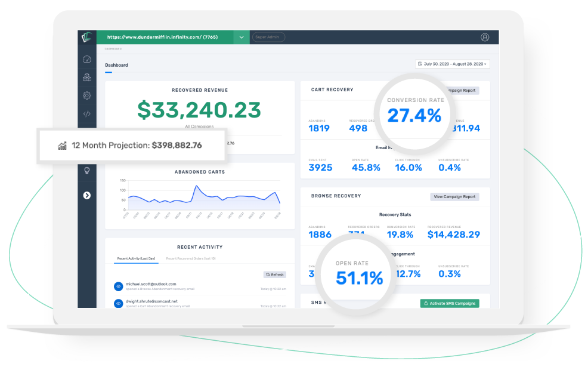The image size is (588, 367).
Task: Select the Dashboard tab heading
Action: [x=116, y=65]
